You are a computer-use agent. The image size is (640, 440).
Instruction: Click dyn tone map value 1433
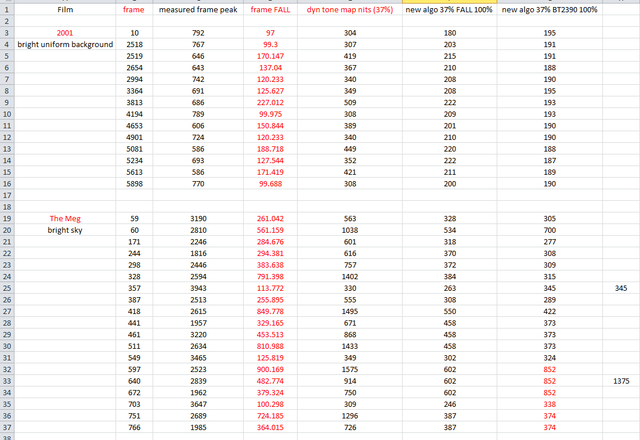[x=350, y=346]
